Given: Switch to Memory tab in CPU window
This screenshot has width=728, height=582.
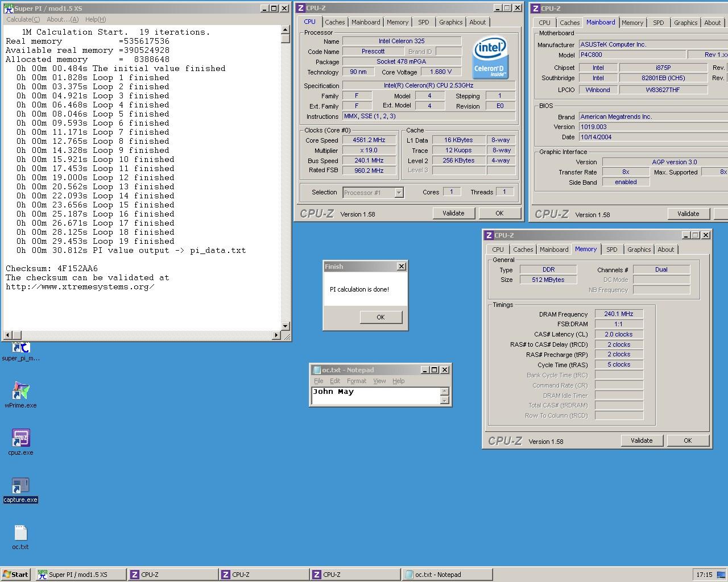Looking at the screenshot, I should (398, 22).
